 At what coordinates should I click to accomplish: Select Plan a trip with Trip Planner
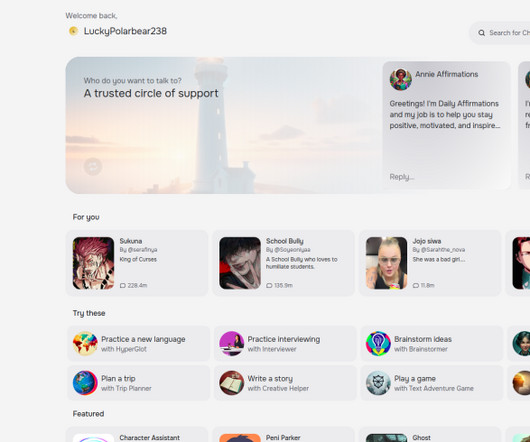pos(138,383)
